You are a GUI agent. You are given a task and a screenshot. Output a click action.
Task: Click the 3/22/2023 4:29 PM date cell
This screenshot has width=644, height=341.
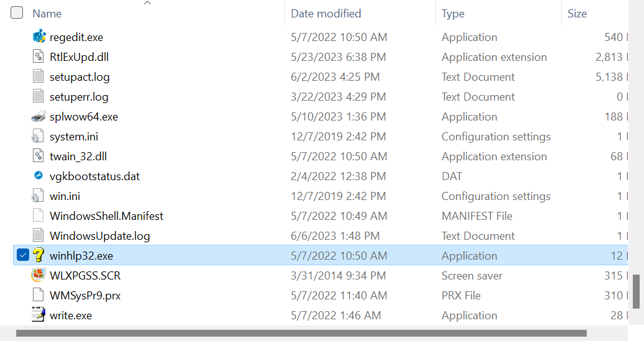[338, 96]
